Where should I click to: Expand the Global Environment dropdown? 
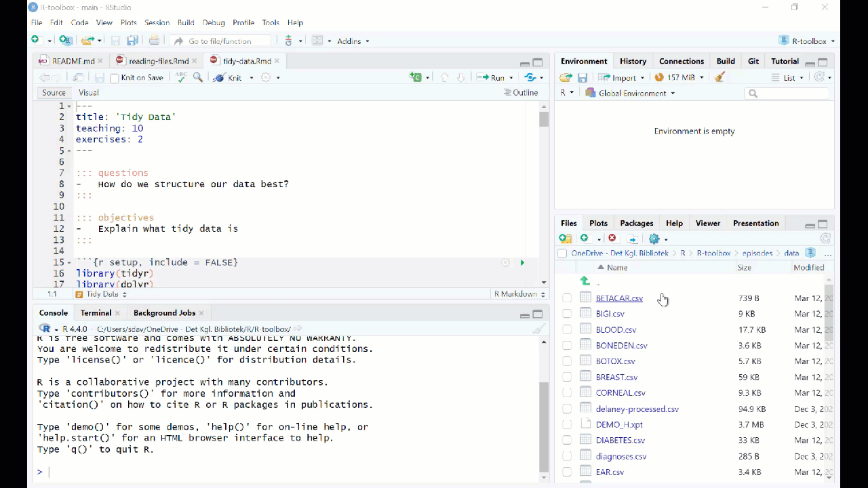(631, 93)
